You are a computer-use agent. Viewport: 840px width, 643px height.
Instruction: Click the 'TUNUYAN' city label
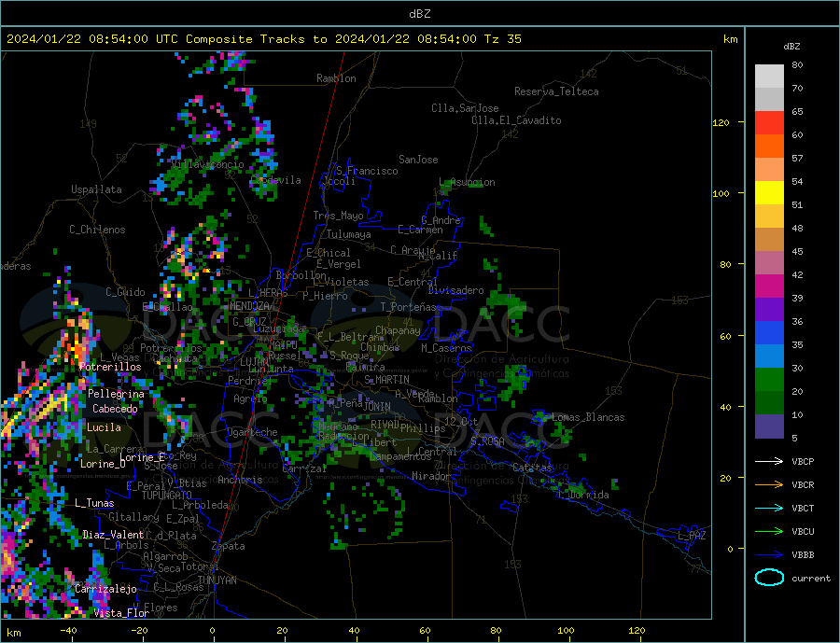point(217,580)
